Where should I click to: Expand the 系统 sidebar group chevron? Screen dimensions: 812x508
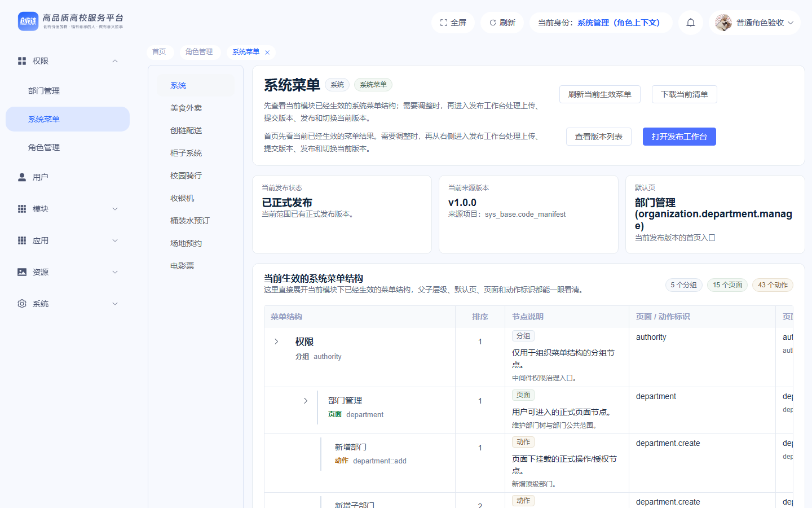115,304
